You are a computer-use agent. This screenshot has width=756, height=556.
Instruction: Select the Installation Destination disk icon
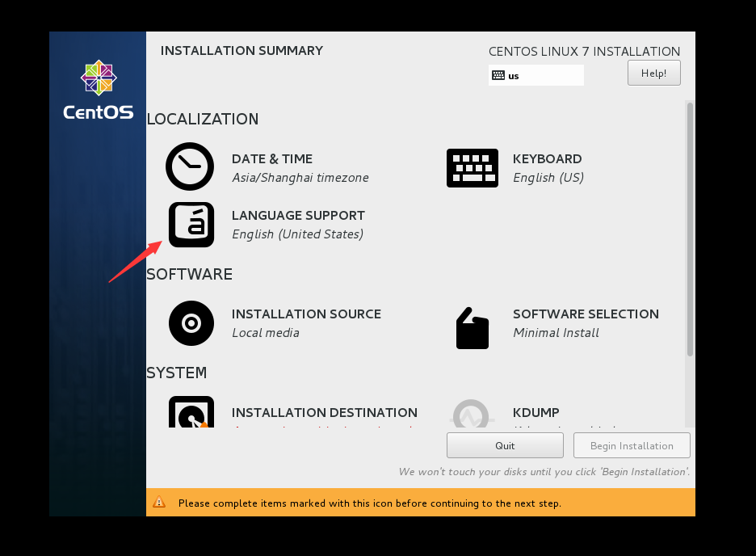tap(191, 412)
